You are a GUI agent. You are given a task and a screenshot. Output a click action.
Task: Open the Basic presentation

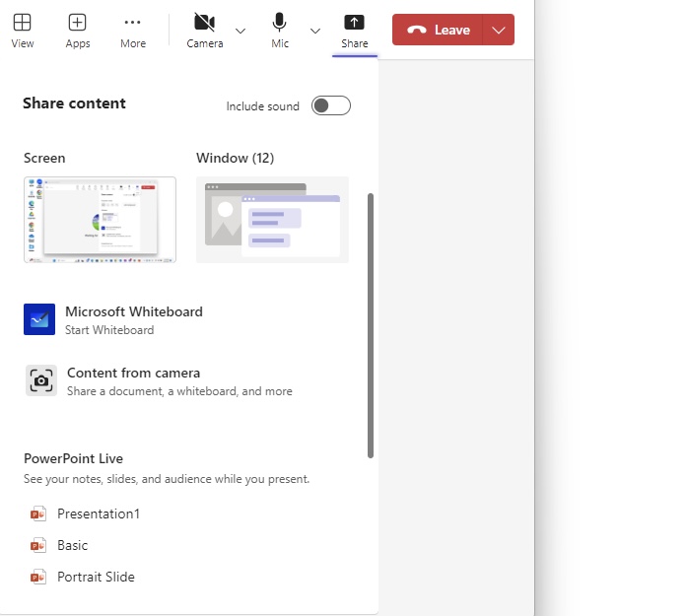click(x=72, y=545)
